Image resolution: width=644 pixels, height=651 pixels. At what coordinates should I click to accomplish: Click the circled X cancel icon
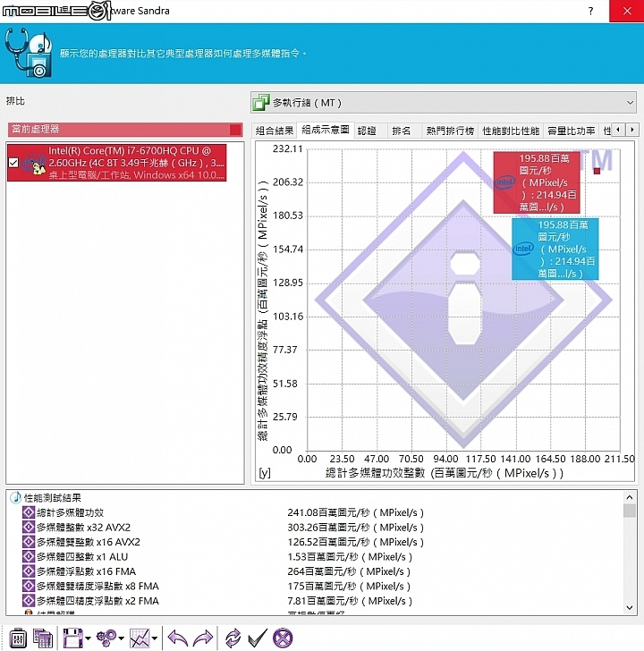point(283,638)
